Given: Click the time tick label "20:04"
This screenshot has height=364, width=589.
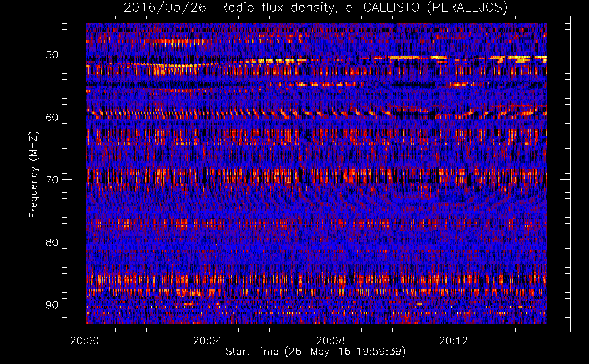Looking at the screenshot, I should (x=207, y=341).
